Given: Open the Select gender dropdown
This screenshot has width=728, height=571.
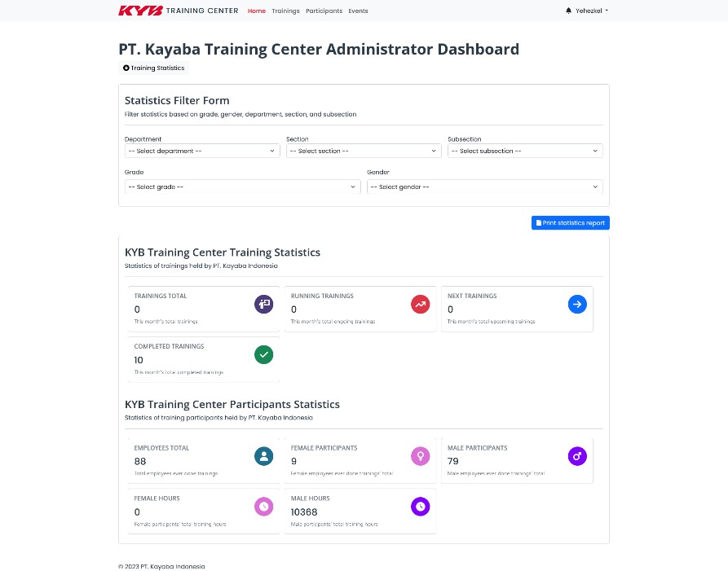Looking at the screenshot, I should point(484,187).
